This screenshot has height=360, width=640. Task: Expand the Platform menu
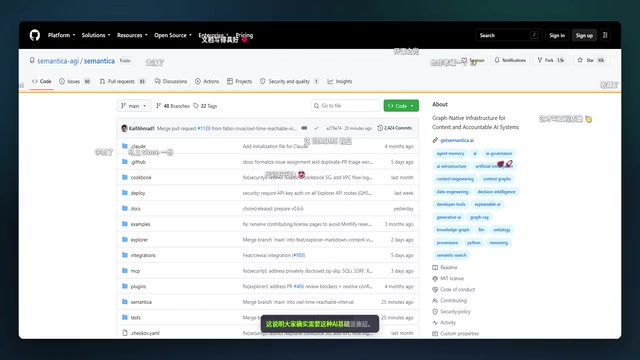61,35
